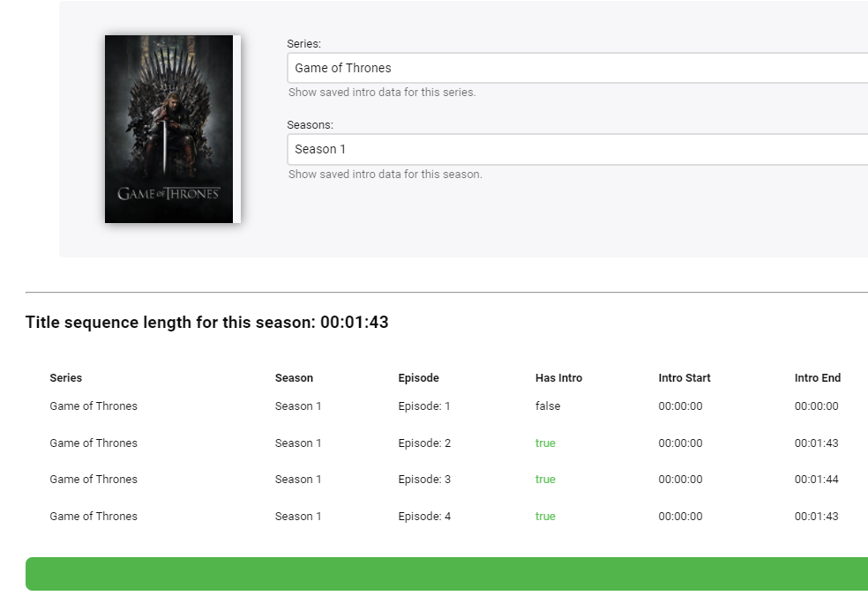Click the title sequence length heading

pyautogui.click(x=207, y=323)
